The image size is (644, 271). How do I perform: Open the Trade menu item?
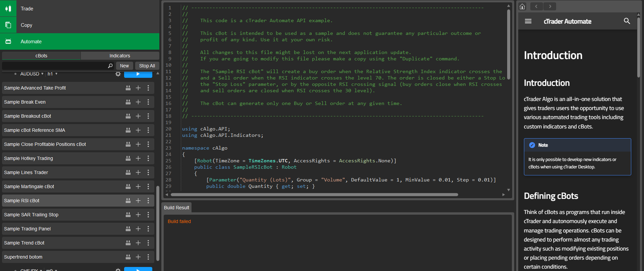coord(79,8)
